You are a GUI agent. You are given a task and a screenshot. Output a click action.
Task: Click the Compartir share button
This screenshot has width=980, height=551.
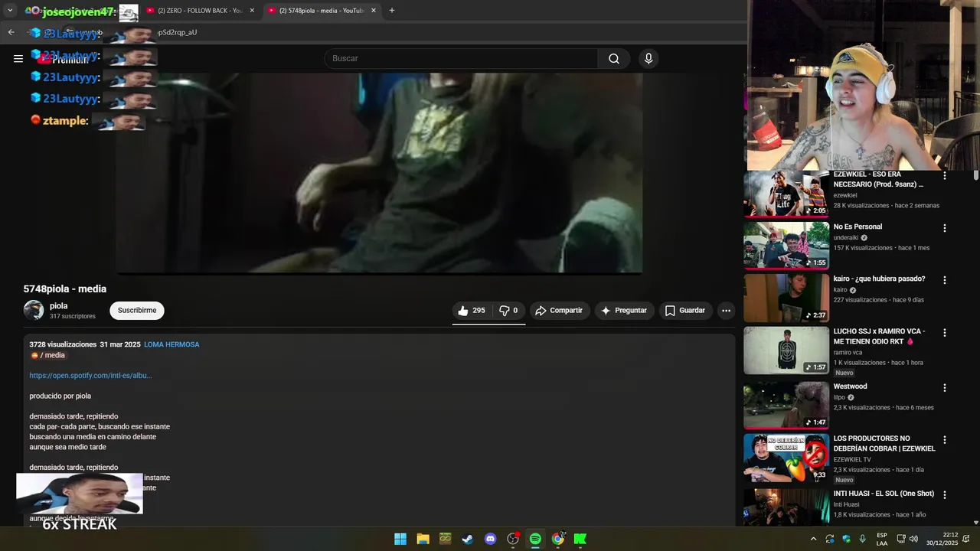560,311
